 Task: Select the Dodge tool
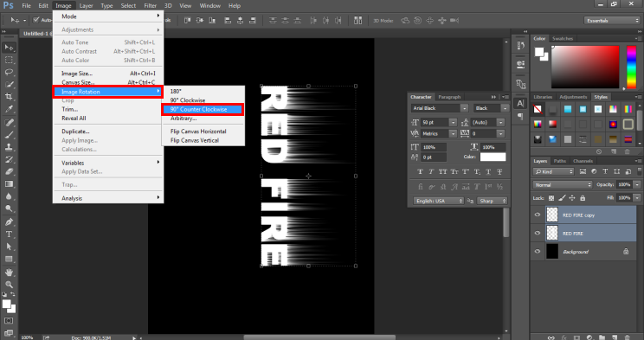click(x=9, y=208)
